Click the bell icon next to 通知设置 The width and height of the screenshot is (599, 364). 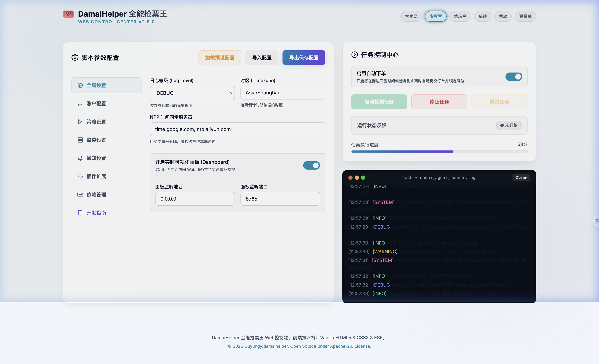tap(80, 158)
